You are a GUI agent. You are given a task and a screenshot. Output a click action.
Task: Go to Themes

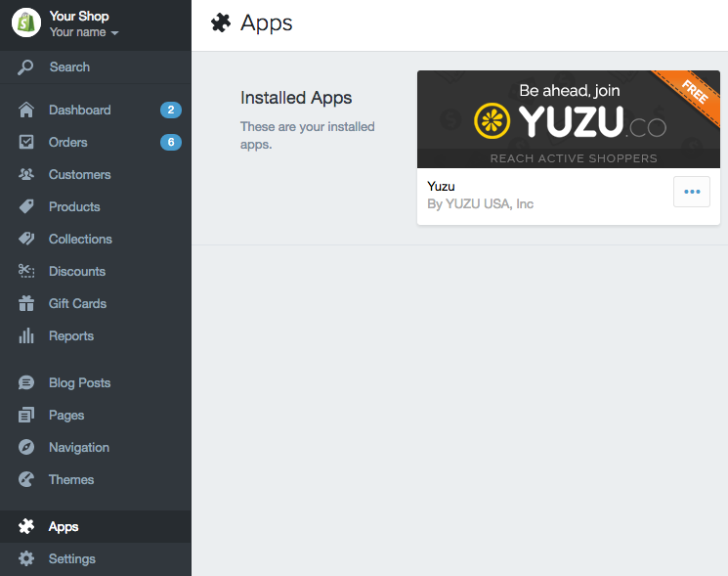click(71, 480)
